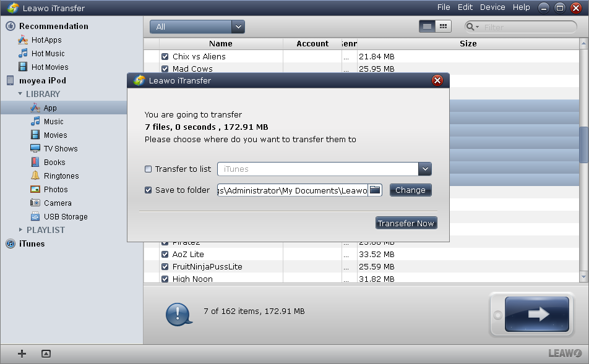Select the TV Shows library item

[x=61, y=148]
